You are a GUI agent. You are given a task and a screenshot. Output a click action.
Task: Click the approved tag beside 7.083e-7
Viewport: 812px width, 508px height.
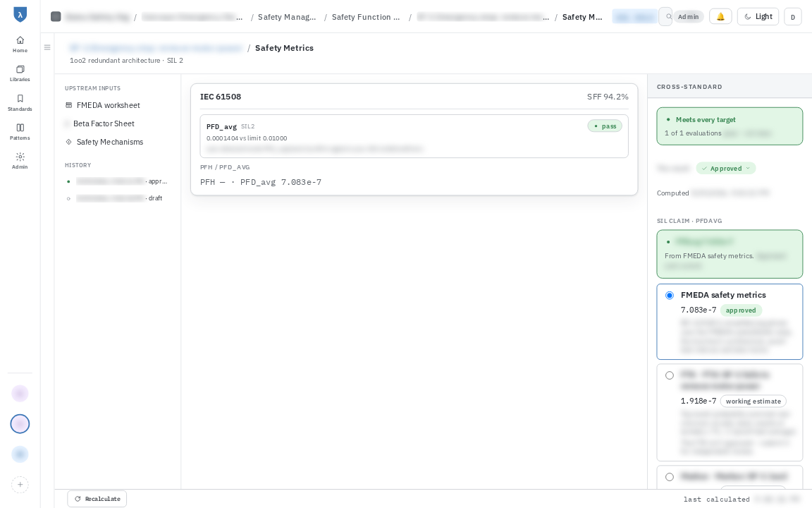[741, 310]
